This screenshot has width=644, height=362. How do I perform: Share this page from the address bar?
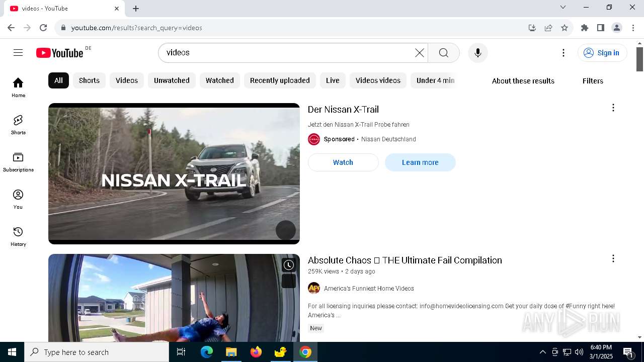tap(548, 28)
